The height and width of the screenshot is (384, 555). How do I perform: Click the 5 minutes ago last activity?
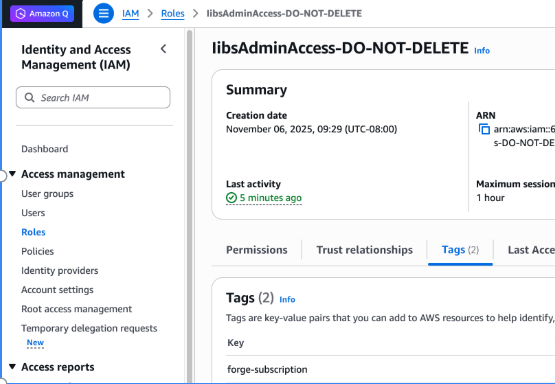click(271, 197)
